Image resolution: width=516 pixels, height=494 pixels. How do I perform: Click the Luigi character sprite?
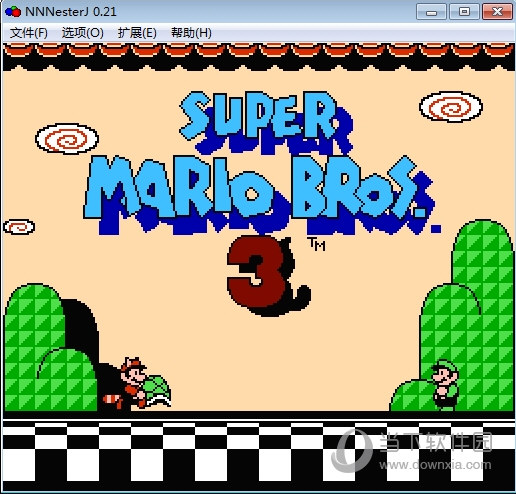click(445, 384)
